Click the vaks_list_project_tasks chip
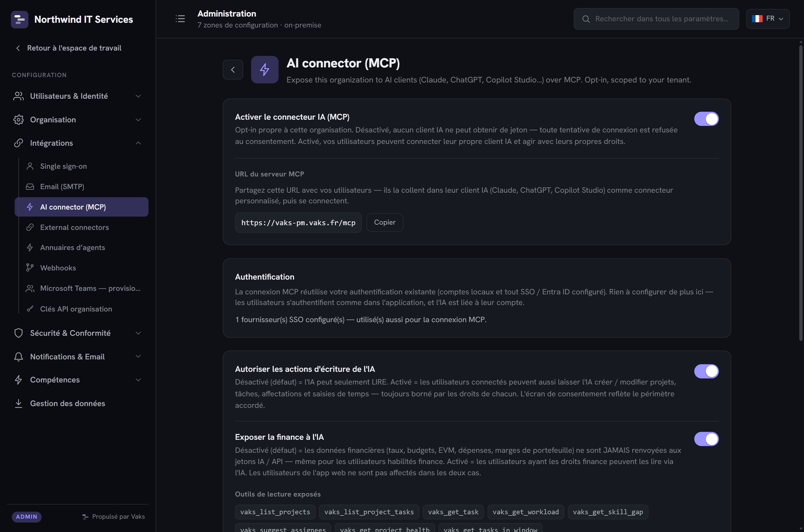This screenshot has height=532, width=804. click(369, 512)
